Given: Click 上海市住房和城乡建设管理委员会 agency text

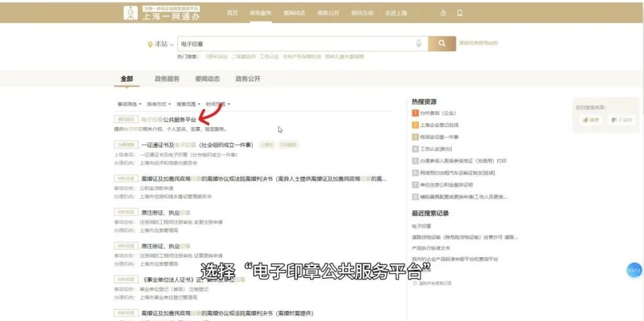Looking at the screenshot, I should coord(176,196).
